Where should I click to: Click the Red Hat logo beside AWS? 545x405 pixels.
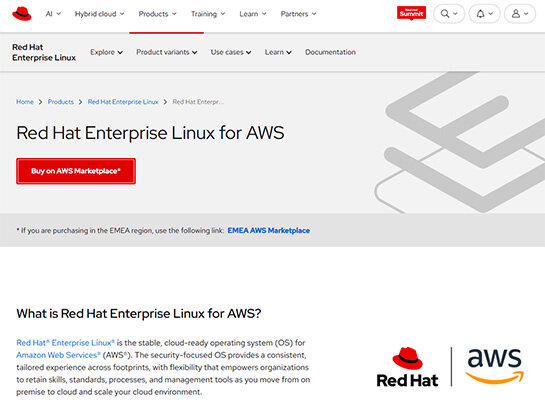coord(407,367)
